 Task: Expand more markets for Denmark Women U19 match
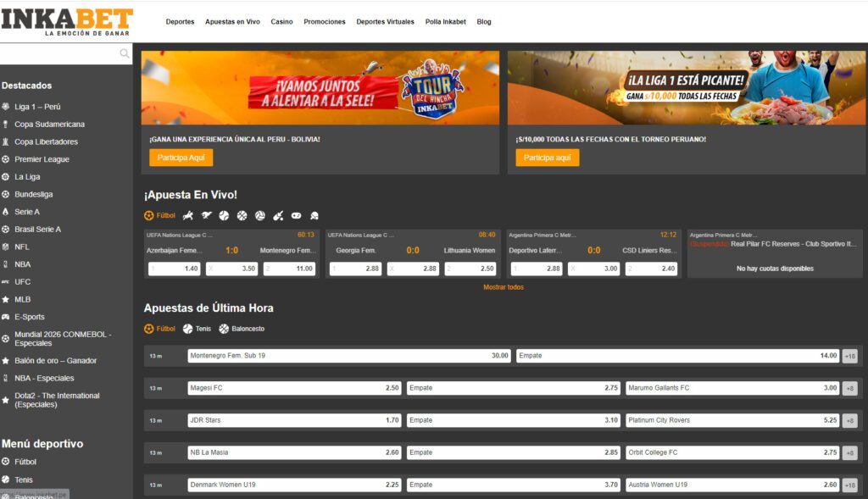[x=850, y=485]
